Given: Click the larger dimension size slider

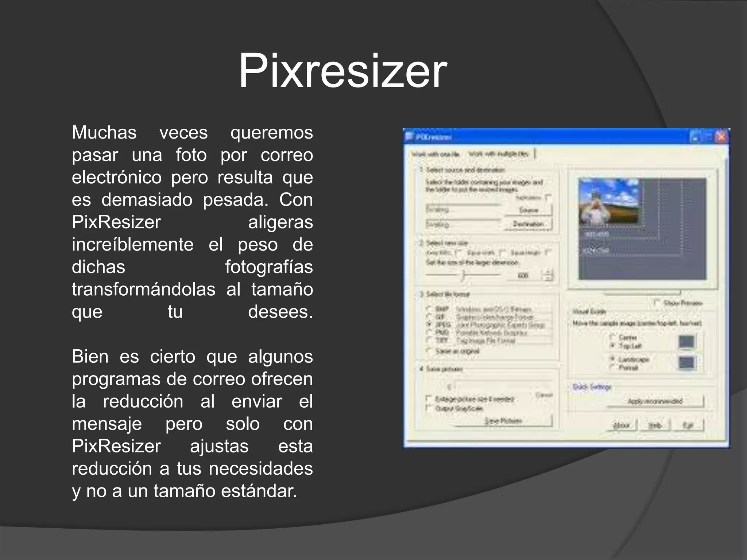Looking at the screenshot, I should click(x=464, y=275).
